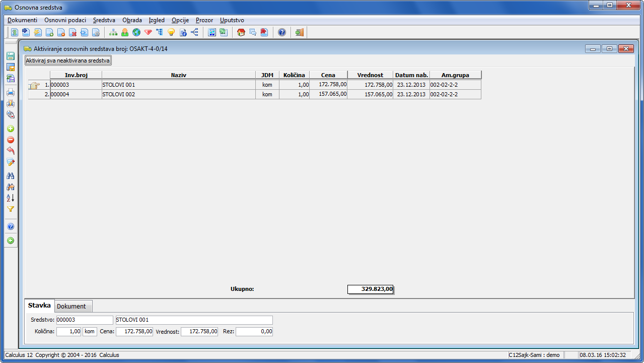Click the A-Z sort icon
This screenshot has height=363, width=644.
click(10, 198)
